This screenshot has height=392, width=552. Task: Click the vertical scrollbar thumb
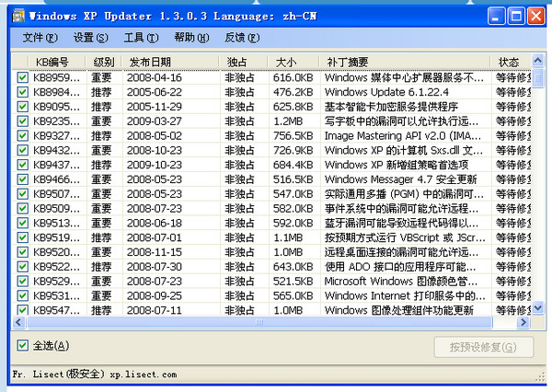click(537, 78)
